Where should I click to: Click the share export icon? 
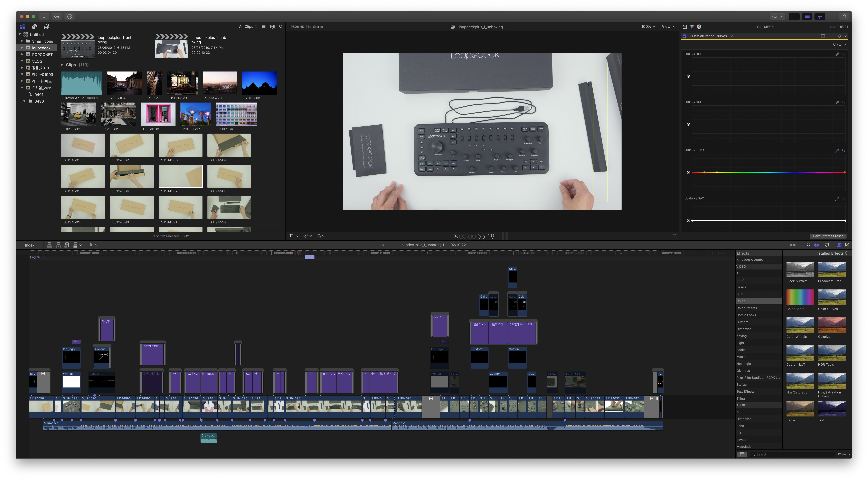point(844,17)
